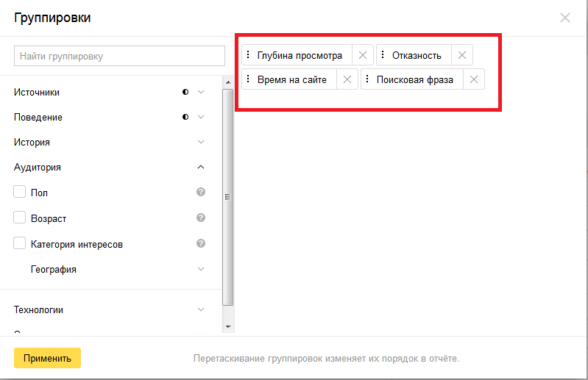Click half-filled indicator next to Поведение

click(185, 117)
